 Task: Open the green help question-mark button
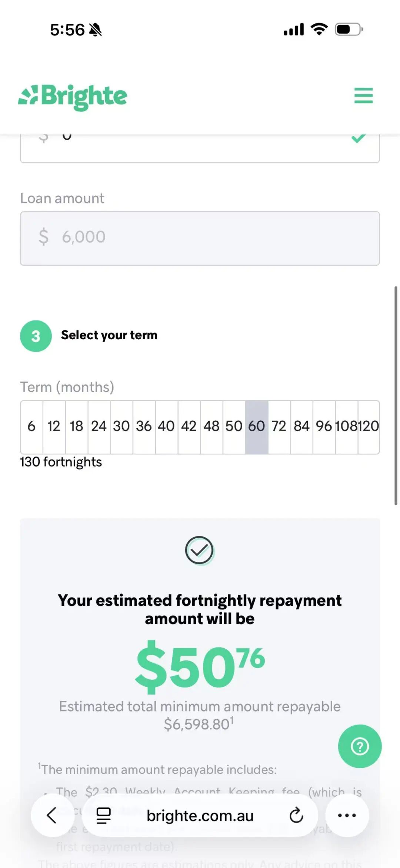360,746
